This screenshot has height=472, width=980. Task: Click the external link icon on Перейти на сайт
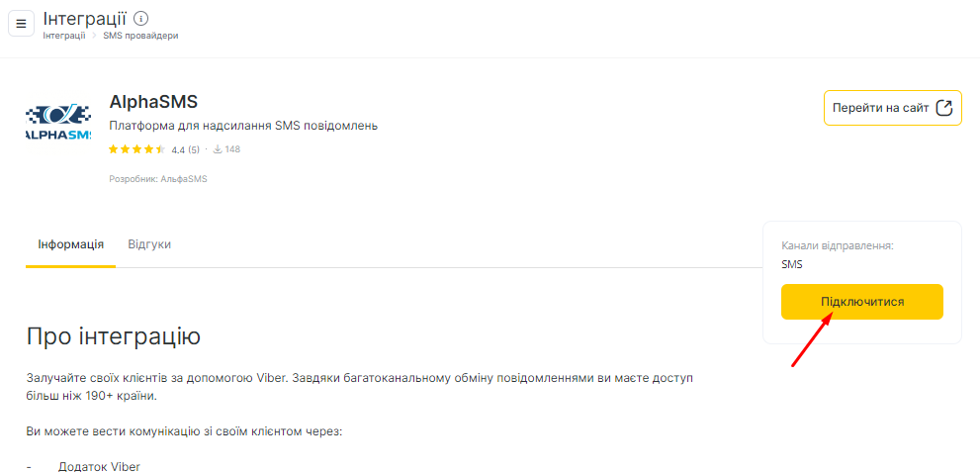(x=944, y=108)
